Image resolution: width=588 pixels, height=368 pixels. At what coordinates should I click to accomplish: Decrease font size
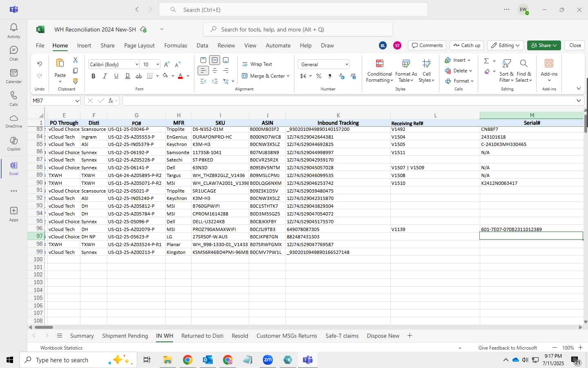(178, 65)
